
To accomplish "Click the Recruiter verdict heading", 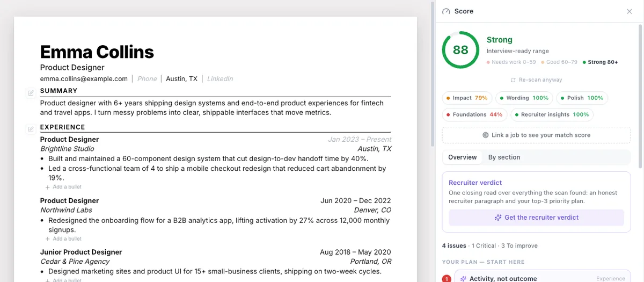I will pos(475,183).
